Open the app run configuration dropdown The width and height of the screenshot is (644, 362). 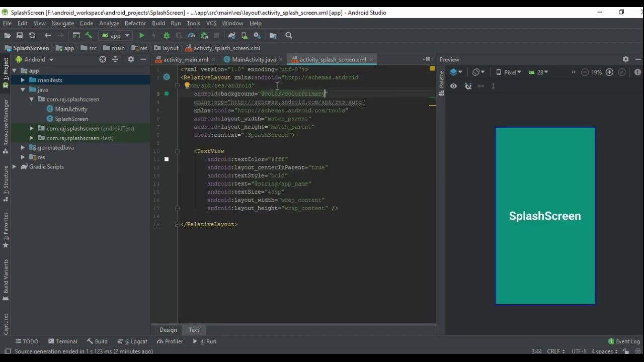tap(116, 35)
